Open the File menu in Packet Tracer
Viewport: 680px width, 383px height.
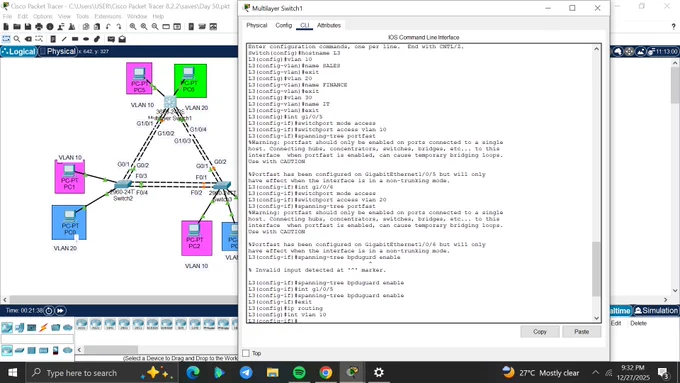7,16
